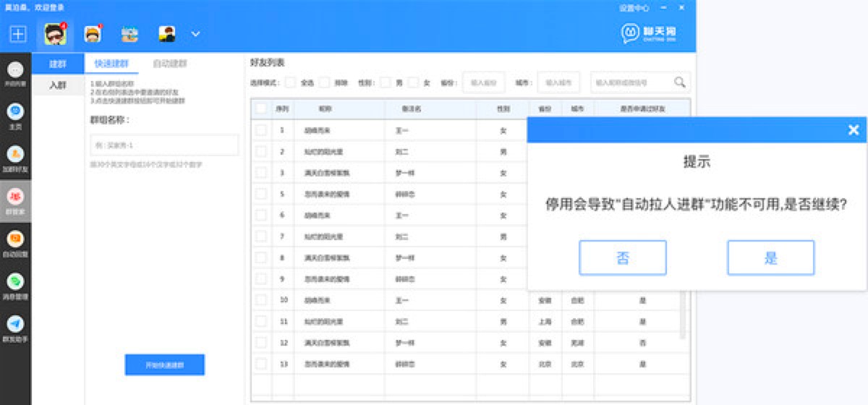The image size is (868, 405).
Task: Click the 开始快速建群 button
Action: 164,365
